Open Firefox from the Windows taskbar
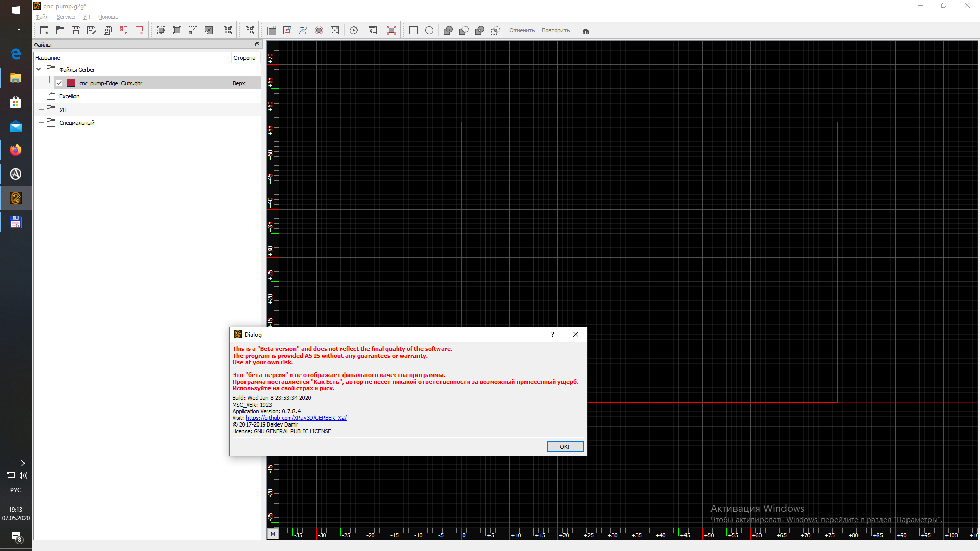 16,150
